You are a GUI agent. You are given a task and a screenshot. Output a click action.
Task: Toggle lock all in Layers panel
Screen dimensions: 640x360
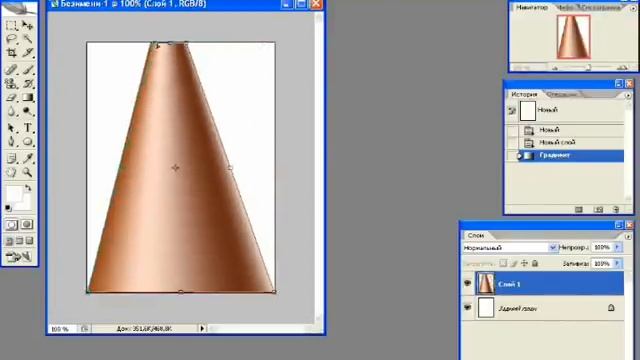(x=535, y=264)
